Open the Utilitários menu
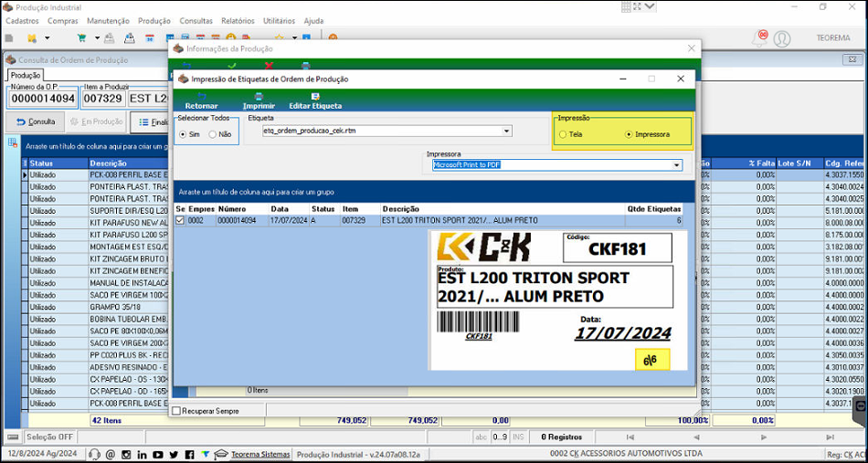The image size is (868, 463). coord(279,21)
